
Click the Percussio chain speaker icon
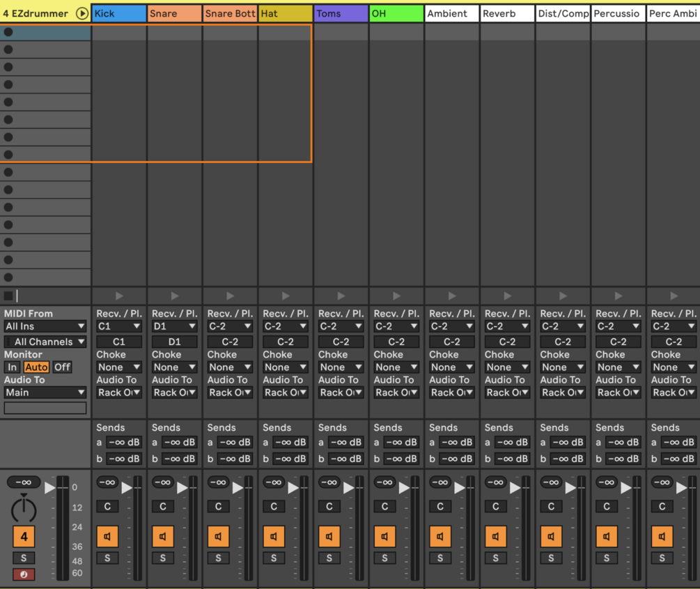606,536
